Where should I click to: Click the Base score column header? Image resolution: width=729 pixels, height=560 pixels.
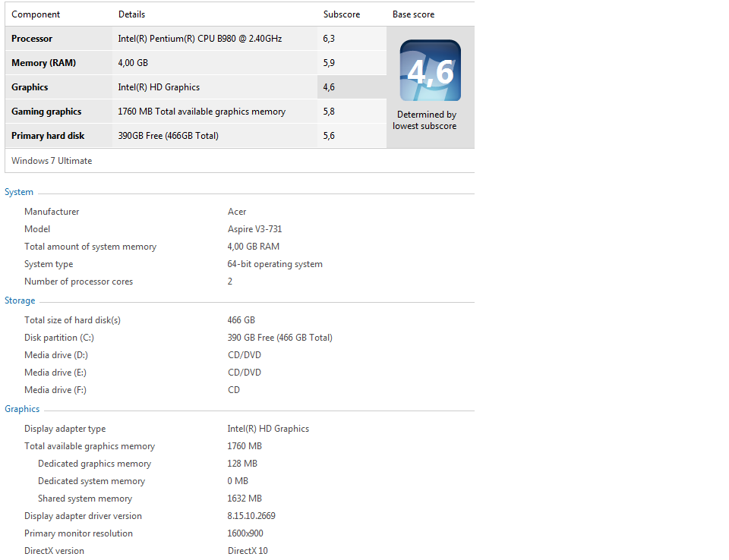point(413,14)
